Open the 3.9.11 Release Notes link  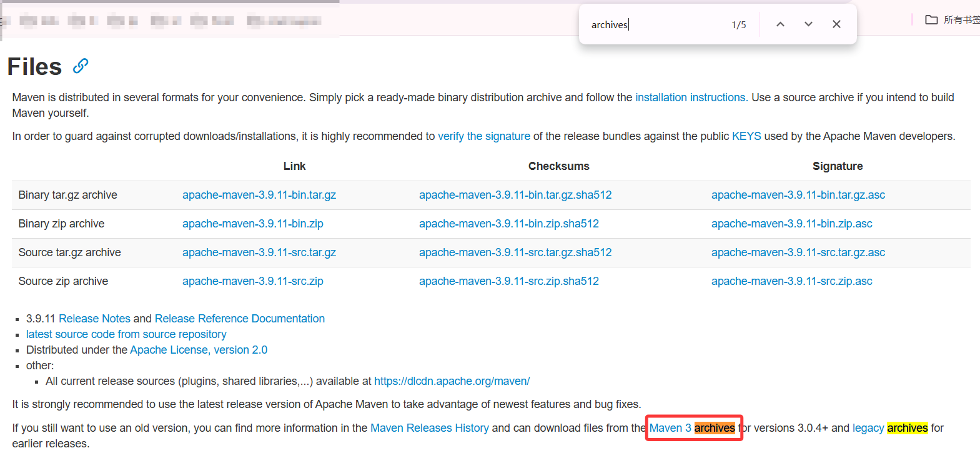coord(94,319)
